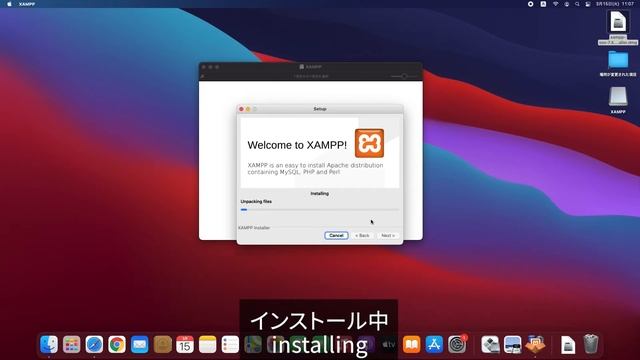Click the screen recording status icon
The width and height of the screenshot is (640, 360).
coord(530,4)
